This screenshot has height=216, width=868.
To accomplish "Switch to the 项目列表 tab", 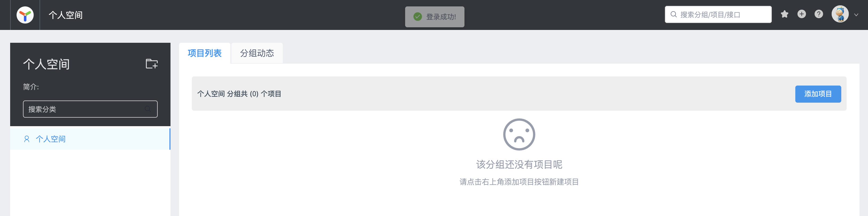I will coord(204,53).
